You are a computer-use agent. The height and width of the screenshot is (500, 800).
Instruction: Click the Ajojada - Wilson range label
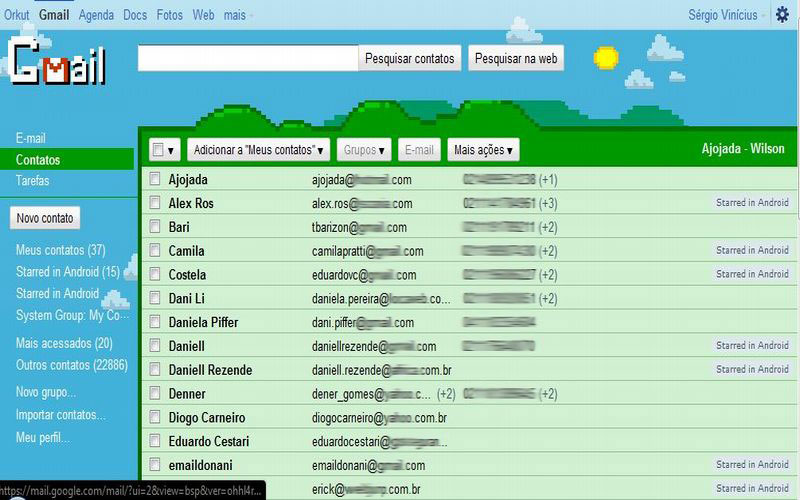point(743,148)
